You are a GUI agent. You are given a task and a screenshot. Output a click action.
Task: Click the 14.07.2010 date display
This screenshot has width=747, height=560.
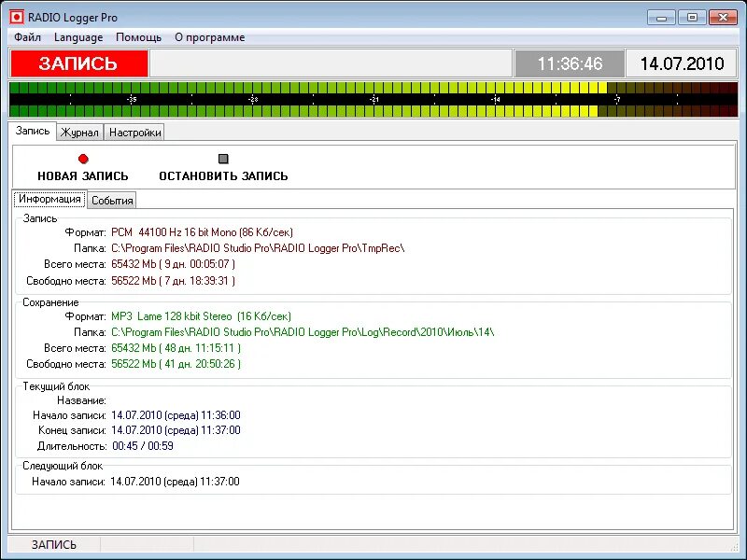(682, 63)
